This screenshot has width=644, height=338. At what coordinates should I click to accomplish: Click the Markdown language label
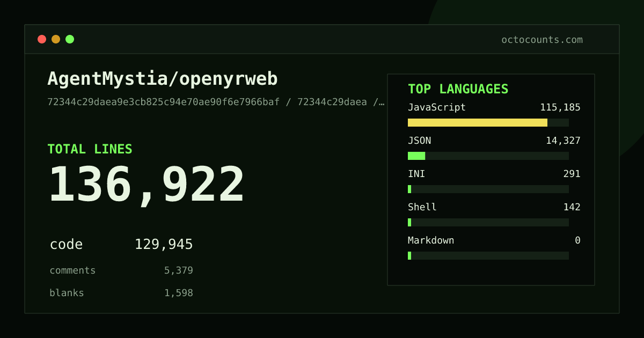[431, 240]
